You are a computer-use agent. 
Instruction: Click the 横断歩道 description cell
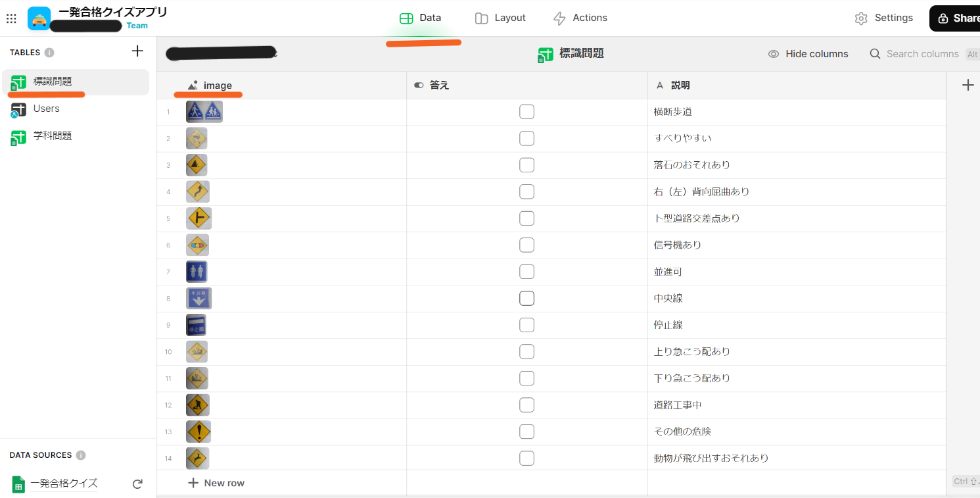click(797, 112)
